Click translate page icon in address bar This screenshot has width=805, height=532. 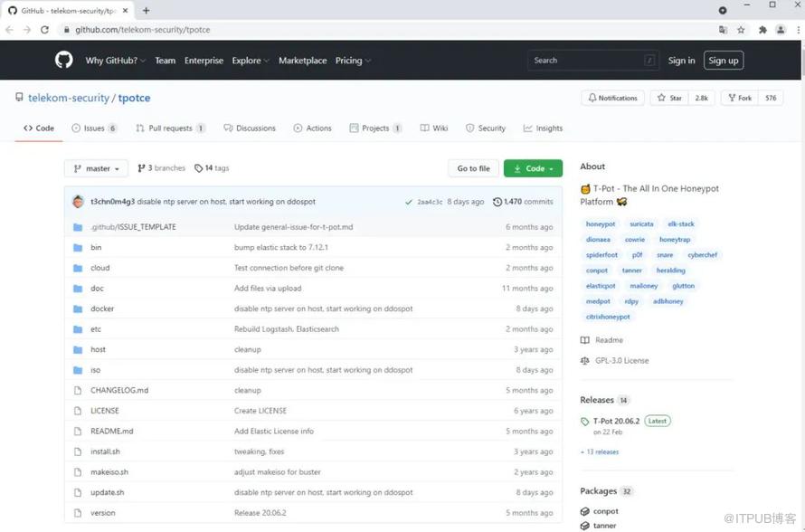click(x=723, y=30)
